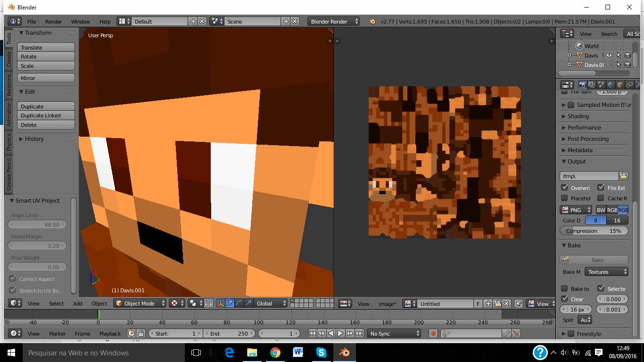Enable the Placeholders checkbox
644x362 pixels.
(x=564, y=198)
